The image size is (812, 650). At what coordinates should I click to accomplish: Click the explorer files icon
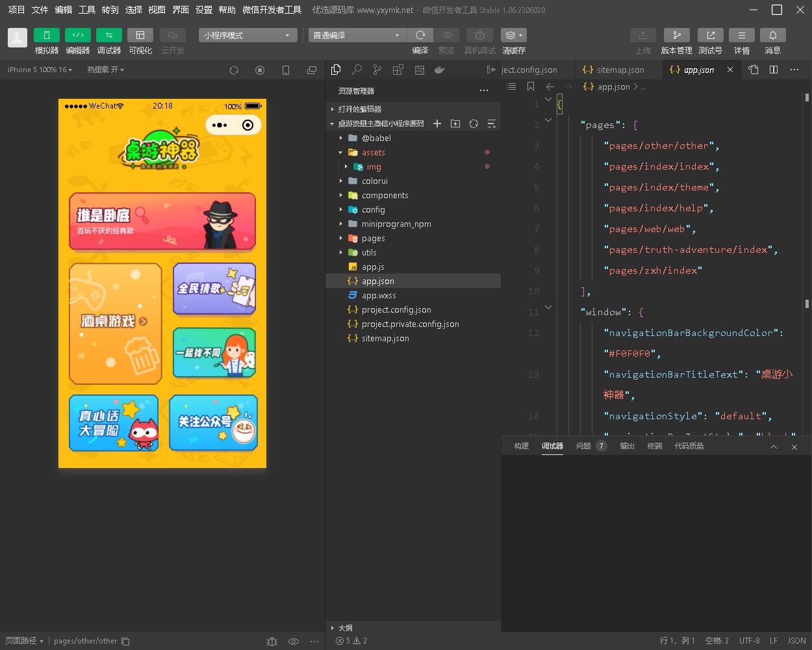[336, 70]
